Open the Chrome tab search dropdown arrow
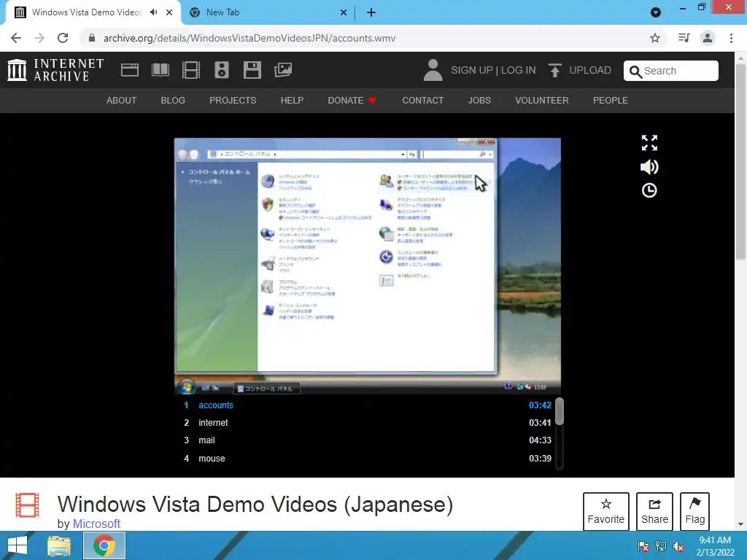Screen dimensions: 747x560 [x=656, y=12]
